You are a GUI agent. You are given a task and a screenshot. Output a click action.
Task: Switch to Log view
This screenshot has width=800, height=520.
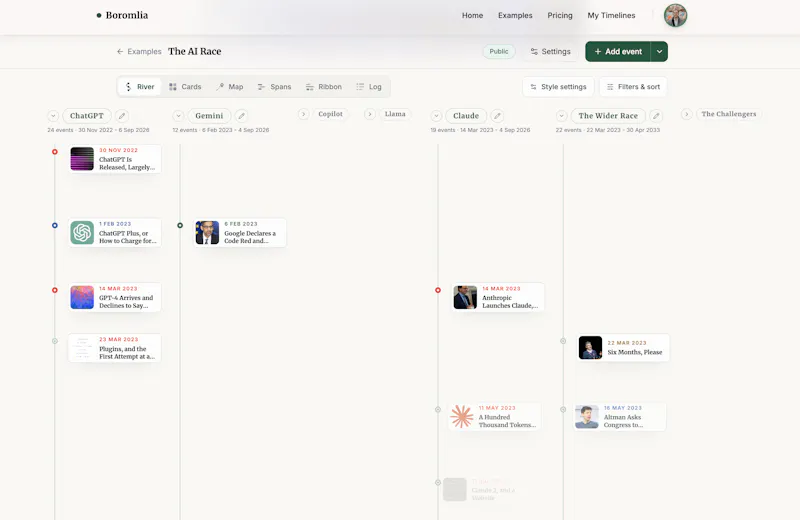click(x=369, y=87)
